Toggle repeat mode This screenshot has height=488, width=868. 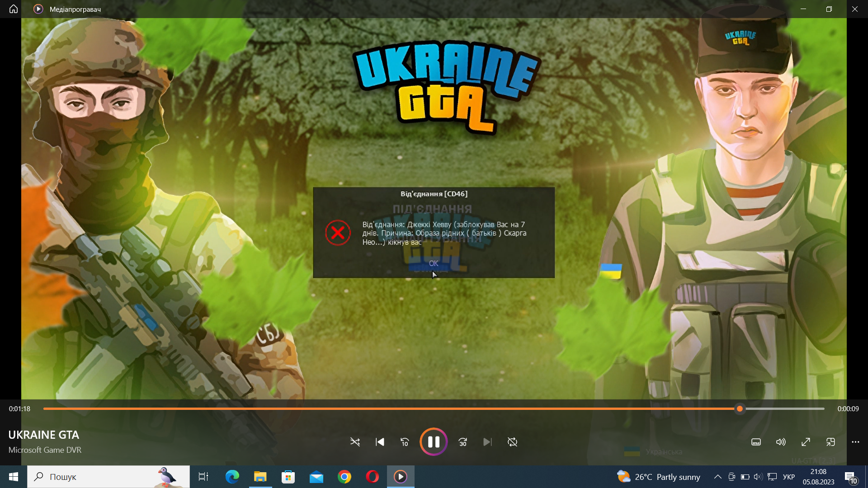(x=512, y=442)
